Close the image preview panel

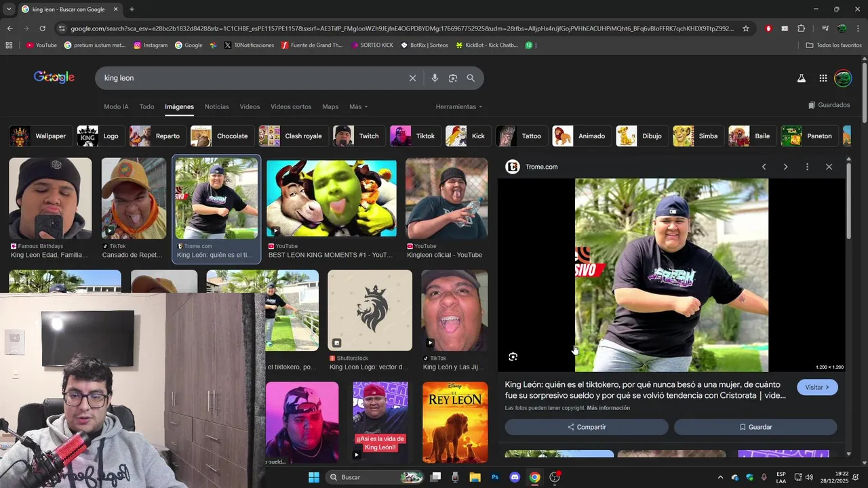click(x=829, y=167)
